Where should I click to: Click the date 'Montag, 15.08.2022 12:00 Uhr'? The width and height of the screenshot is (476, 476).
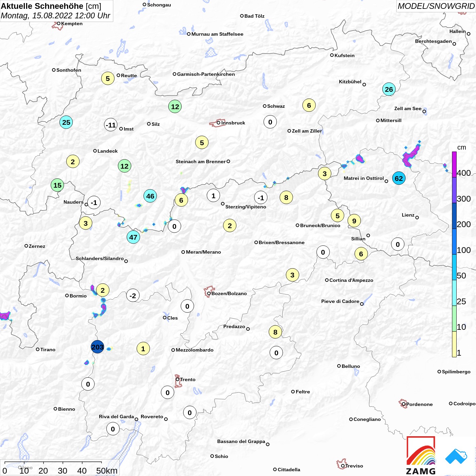click(x=55, y=16)
